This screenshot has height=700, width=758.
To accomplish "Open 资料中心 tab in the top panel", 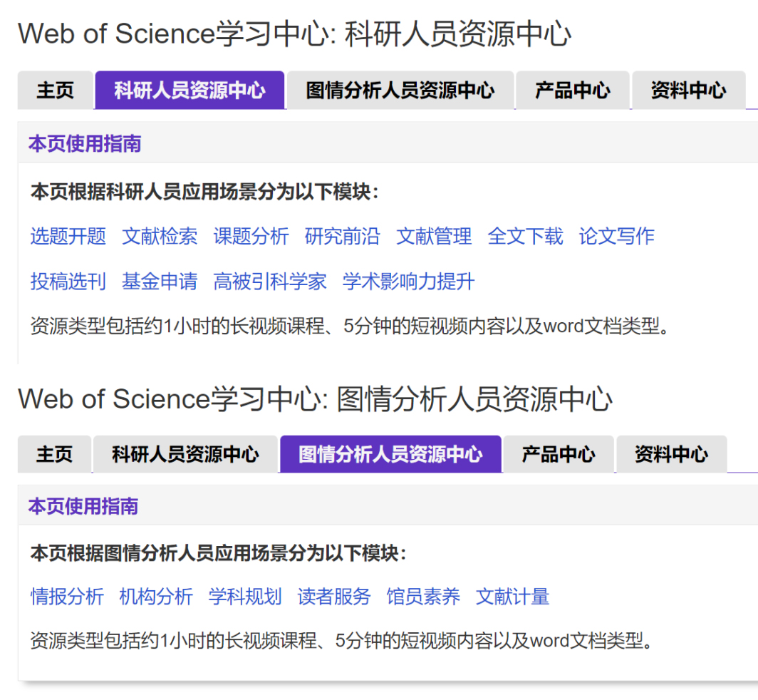I will point(688,90).
